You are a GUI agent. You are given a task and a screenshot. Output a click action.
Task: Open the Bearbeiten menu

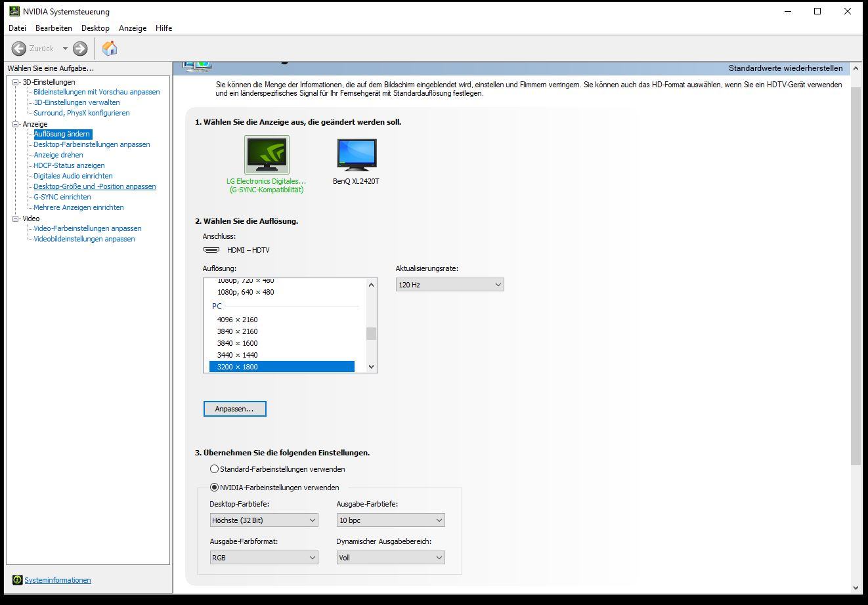[54, 28]
